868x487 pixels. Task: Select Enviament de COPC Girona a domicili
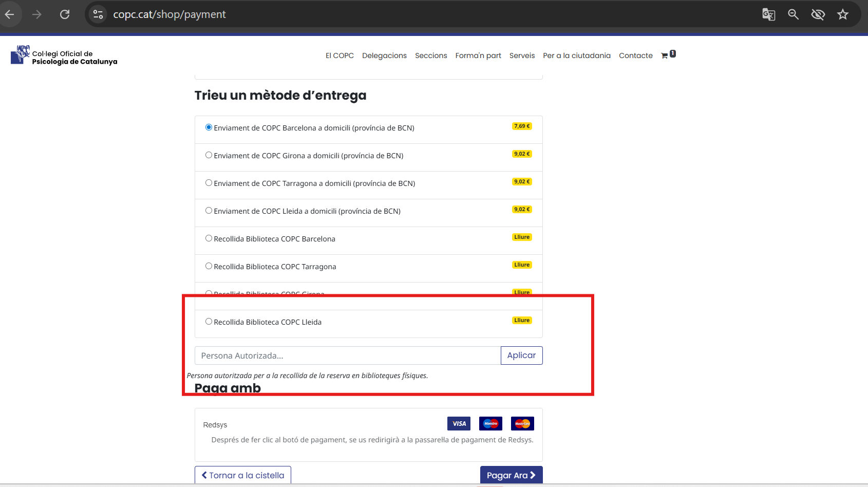[x=209, y=155]
